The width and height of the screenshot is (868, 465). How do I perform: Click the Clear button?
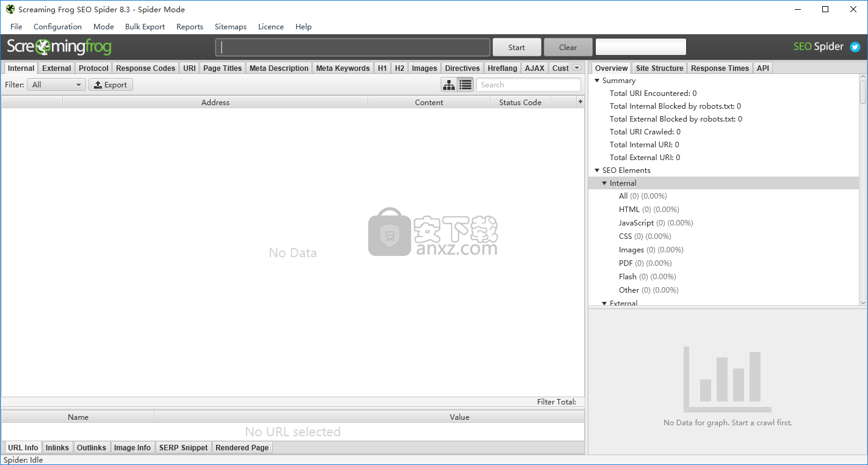[568, 47]
